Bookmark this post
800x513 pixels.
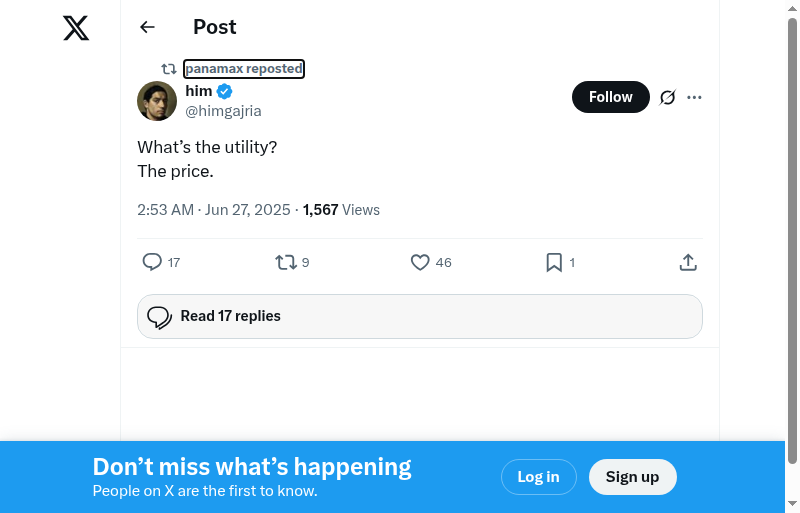pyautogui.click(x=554, y=262)
